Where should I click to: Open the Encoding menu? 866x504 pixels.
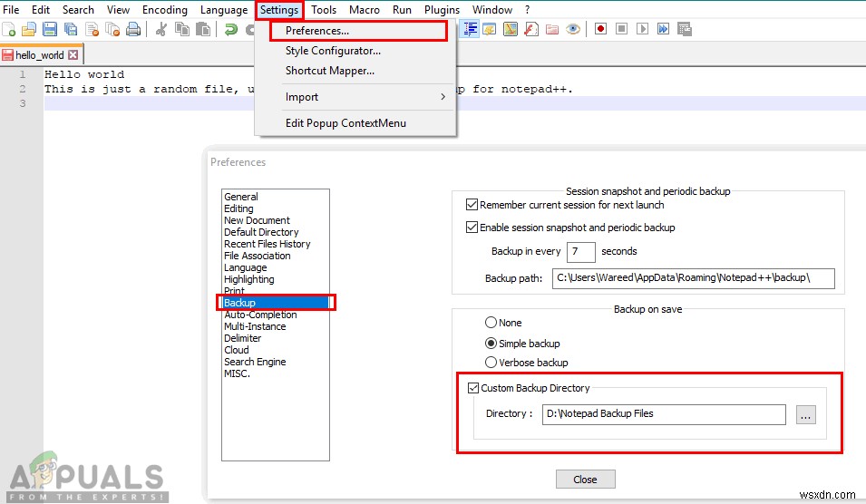coord(164,10)
